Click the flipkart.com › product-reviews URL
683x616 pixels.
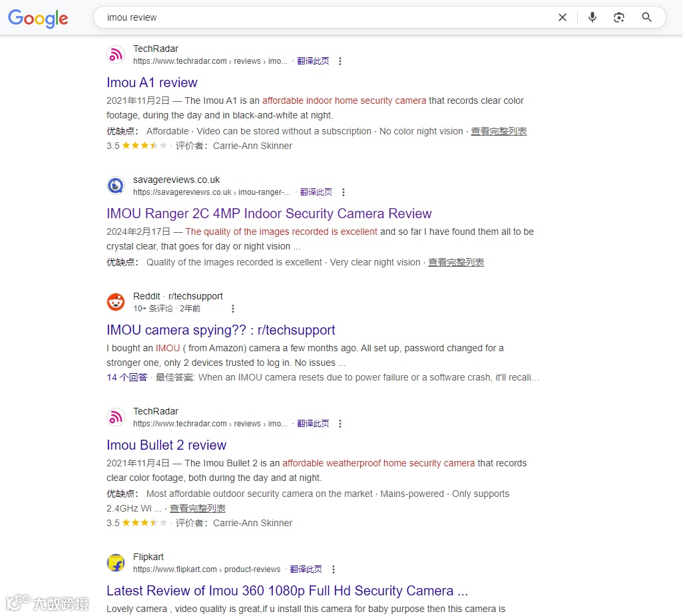coord(207,569)
